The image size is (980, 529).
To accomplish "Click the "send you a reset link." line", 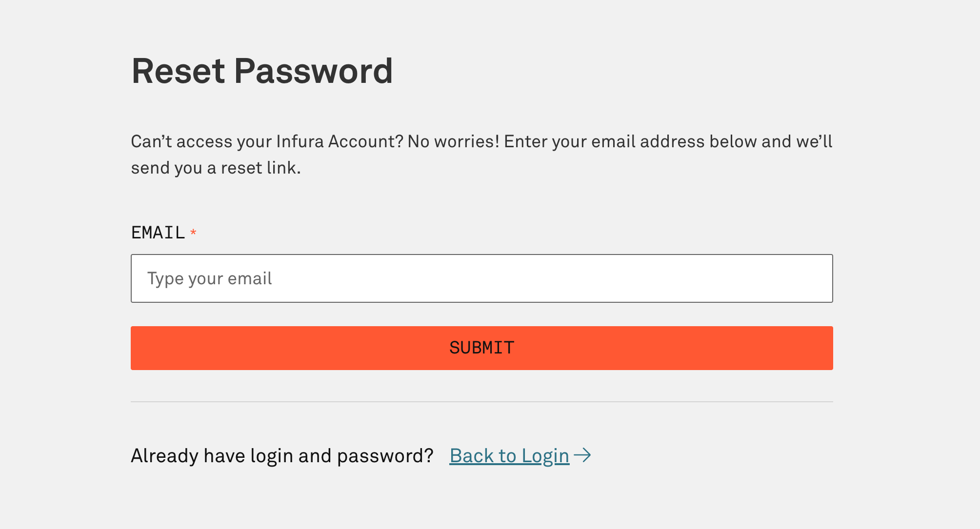I will pos(216,168).
